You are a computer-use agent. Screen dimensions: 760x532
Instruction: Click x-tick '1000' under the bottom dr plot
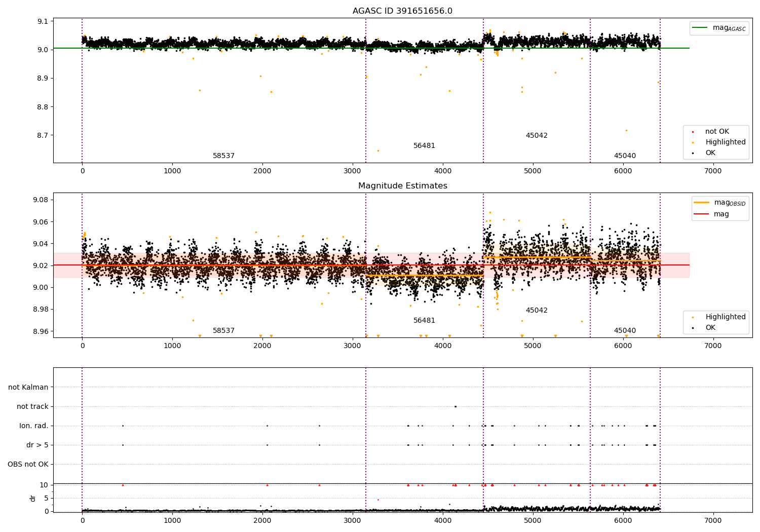click(172, 521)
